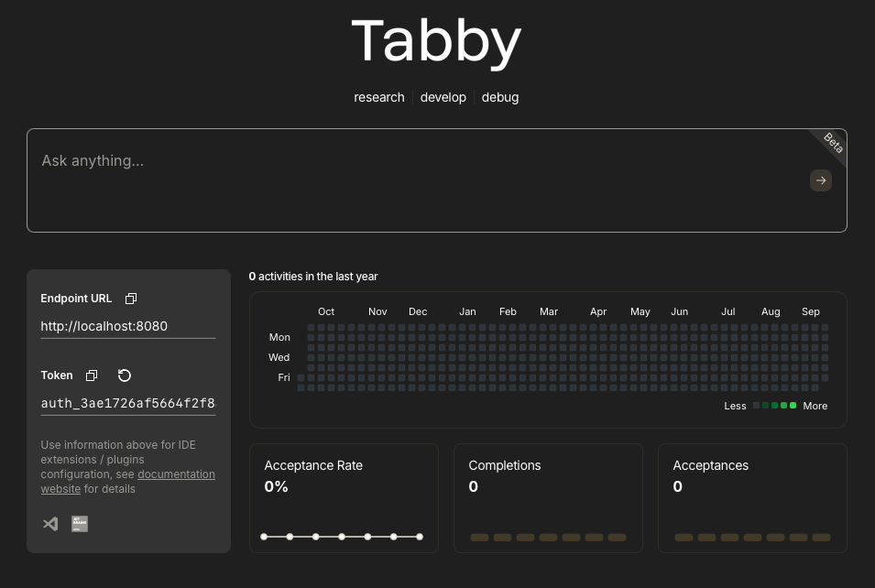Copy the Endpoint URL
Image resolution: width=875 pixels, height=588 pixels.
[131, 299]
